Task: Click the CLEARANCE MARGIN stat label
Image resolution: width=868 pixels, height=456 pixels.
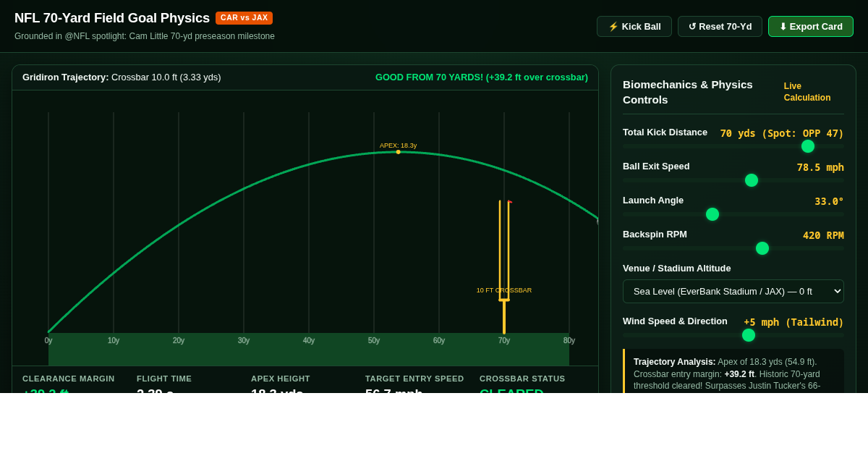Action: click(69, 379)
